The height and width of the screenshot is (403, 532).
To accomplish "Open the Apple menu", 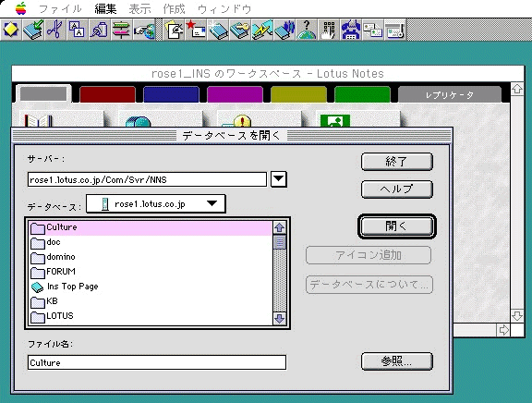I will click(20, 8).
